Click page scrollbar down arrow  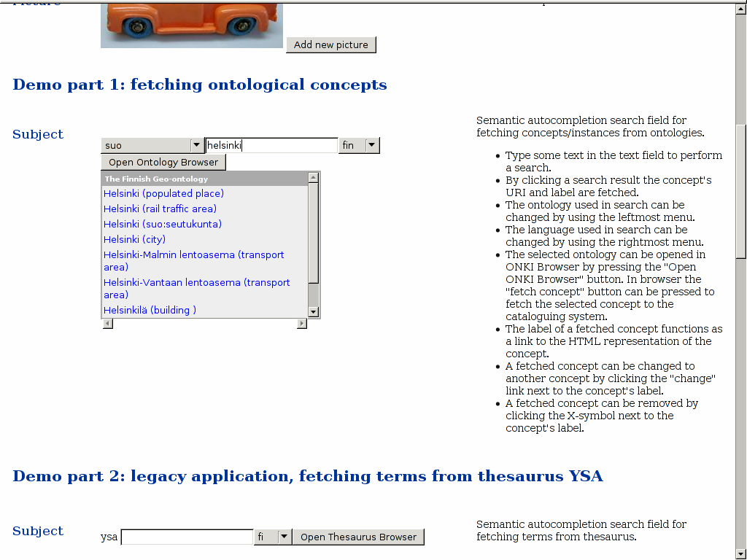tap(741, 553)
